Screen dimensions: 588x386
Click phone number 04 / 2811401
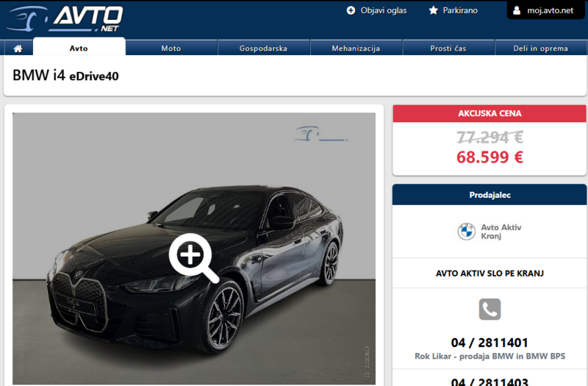(x=490, y=343)
